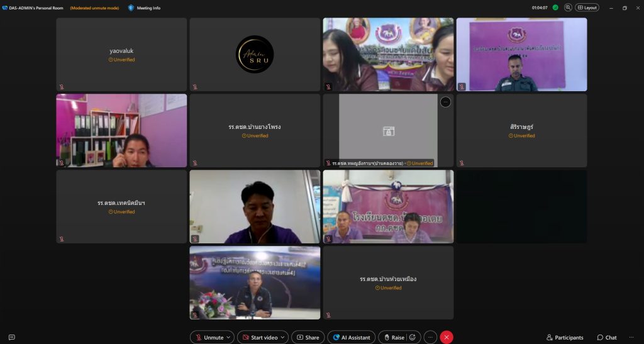This screenshot has width=644, height=344.
Task: Click the Share content button
Action: pos(308,338)
